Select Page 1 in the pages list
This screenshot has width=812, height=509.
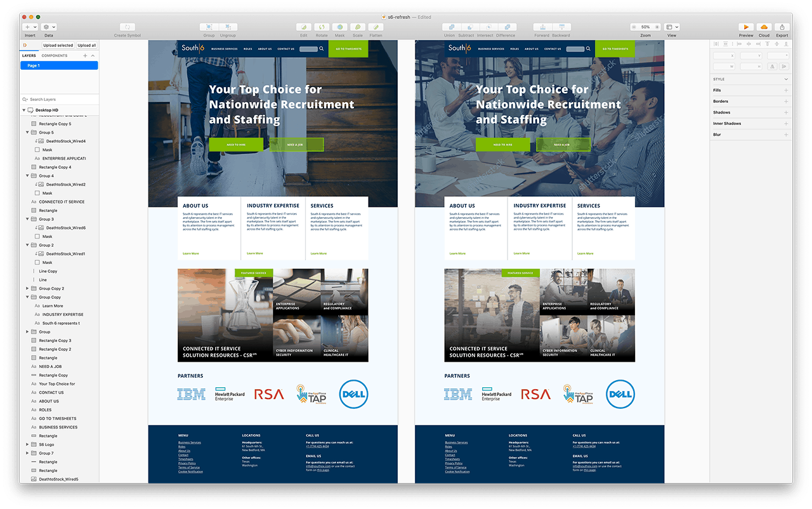tap(60, 65)
